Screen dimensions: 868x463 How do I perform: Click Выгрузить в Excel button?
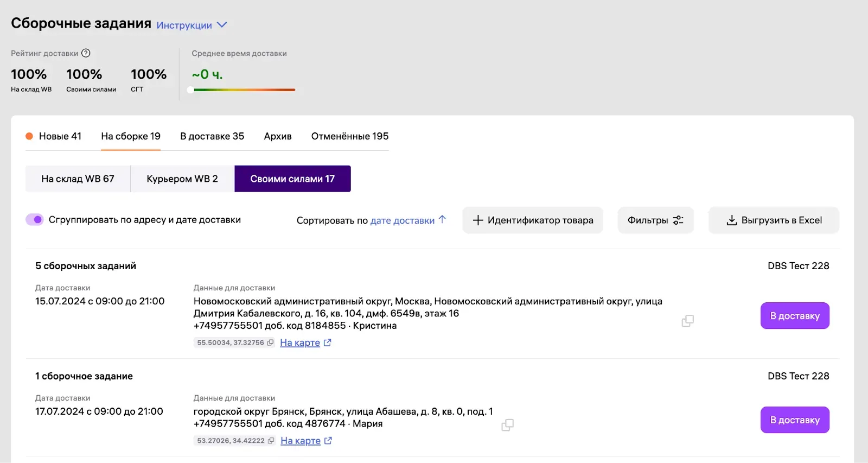coord(774,220)
